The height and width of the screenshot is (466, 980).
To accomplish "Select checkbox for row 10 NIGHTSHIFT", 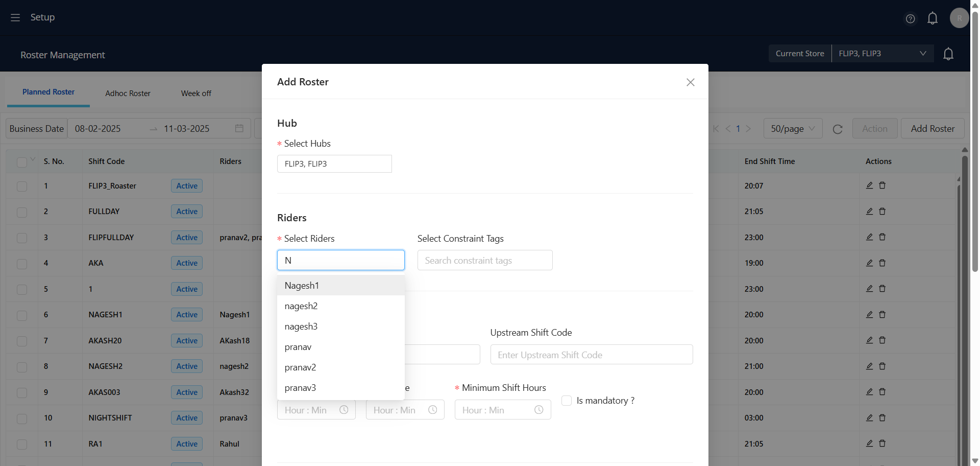I will [22, 418].
